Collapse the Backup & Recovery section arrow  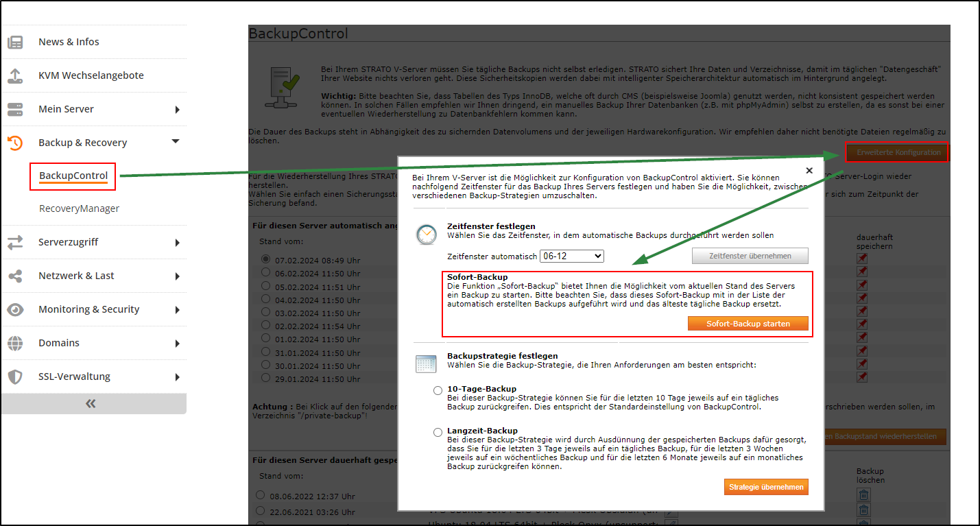click(176, 142)
